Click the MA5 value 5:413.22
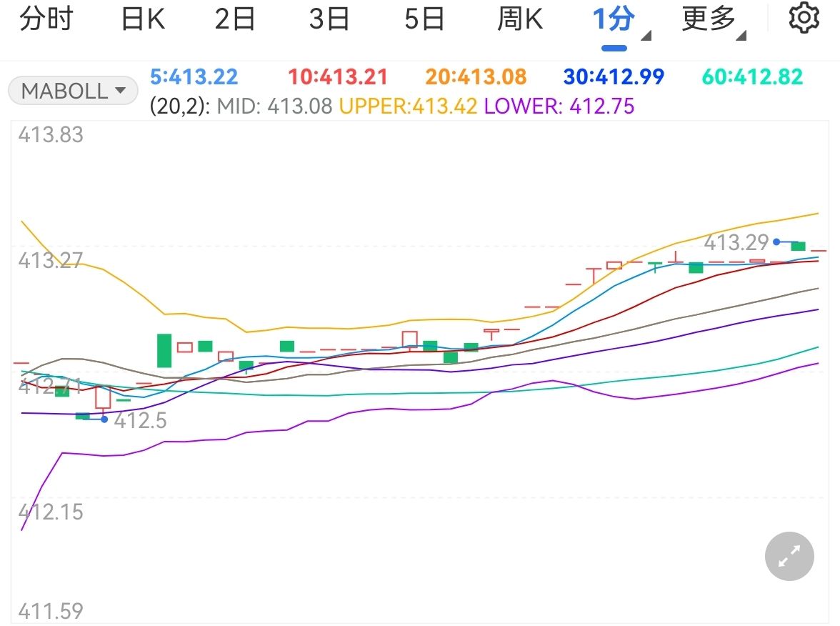This screenshot has height=626, width=840. tap(194, 77)
